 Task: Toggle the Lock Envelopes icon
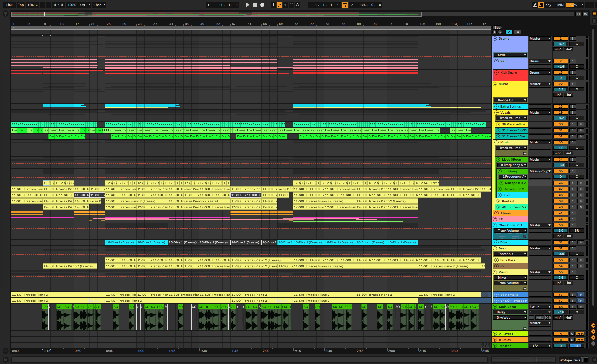518,32
